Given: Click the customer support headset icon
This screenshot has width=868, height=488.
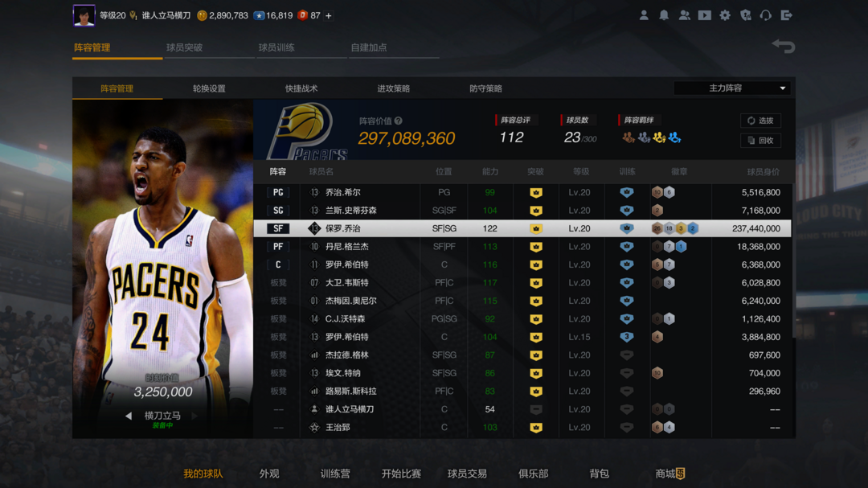Looking at the screenshot, I should coord(766,15).
